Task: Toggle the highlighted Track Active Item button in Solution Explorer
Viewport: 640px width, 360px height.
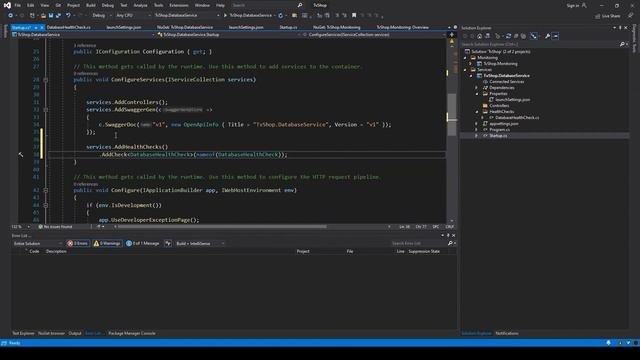Action: pos(534,36)
